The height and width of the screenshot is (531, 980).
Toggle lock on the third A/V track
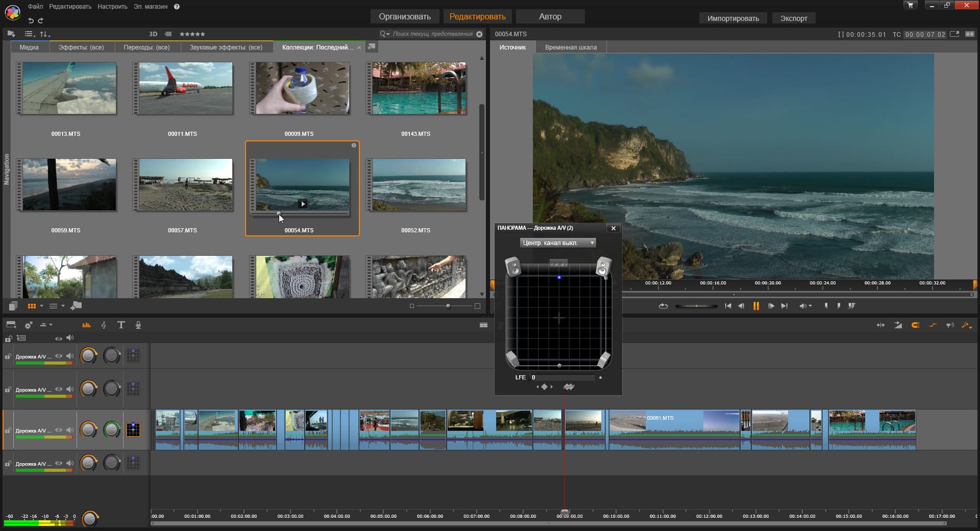pyautogui.click(x=8, y=431)
